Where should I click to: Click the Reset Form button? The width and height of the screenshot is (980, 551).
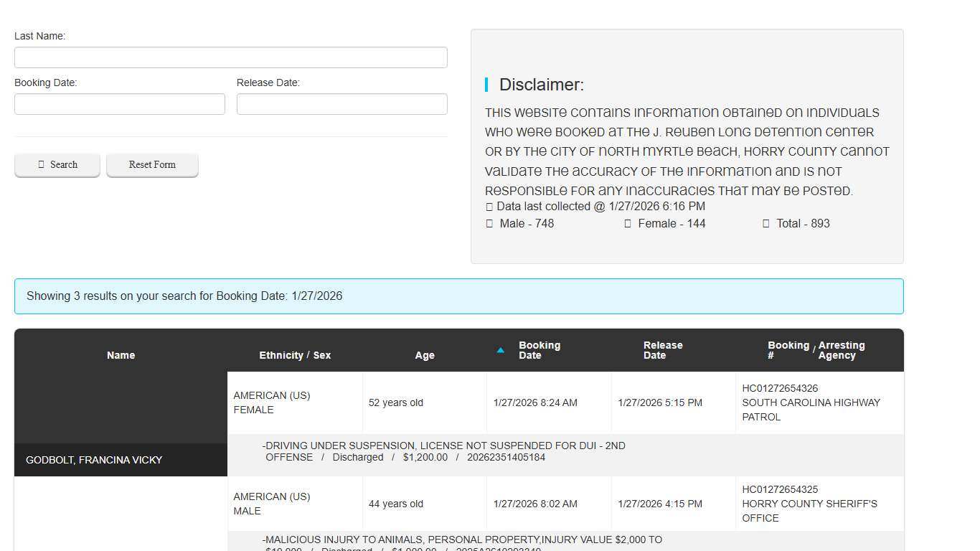point(152,164)
